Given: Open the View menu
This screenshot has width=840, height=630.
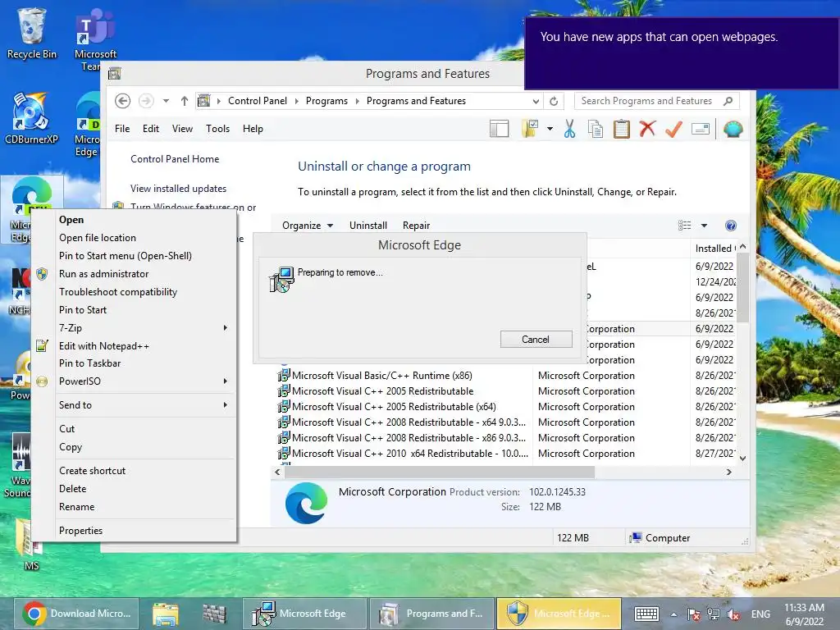Looking at the screenshot, I should 182,129.
